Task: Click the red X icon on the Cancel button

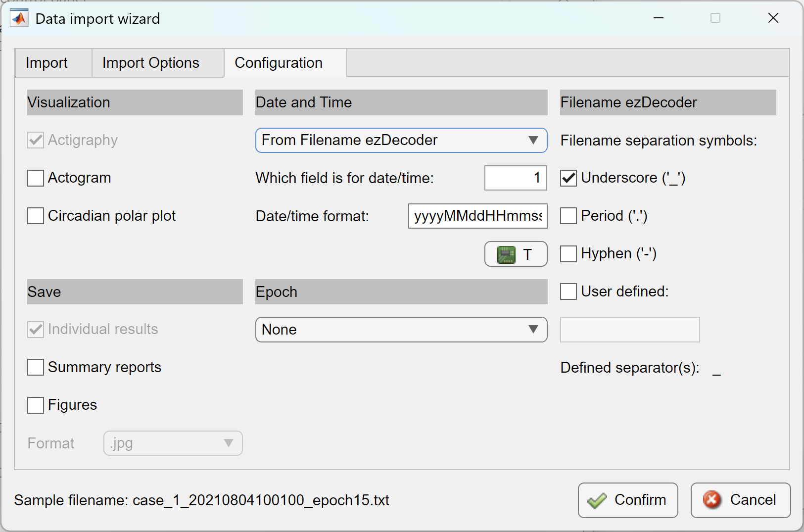Action: tap(712, 500)
